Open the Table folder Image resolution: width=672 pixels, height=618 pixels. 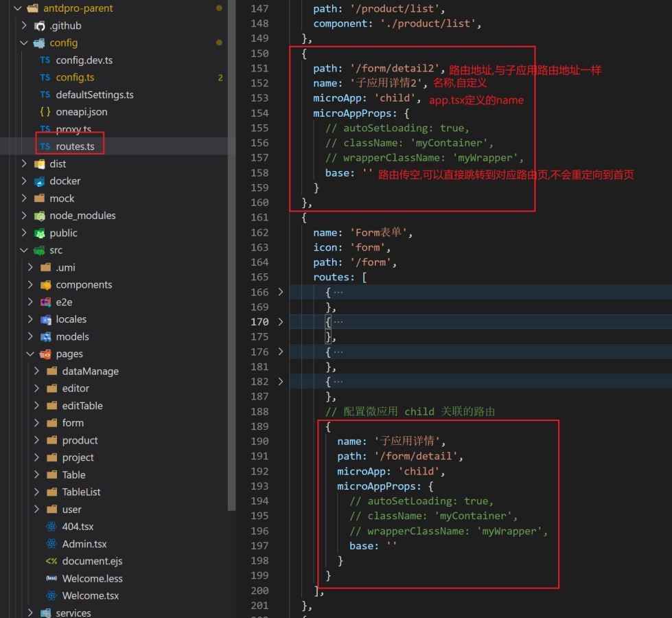tap(73, 474)
